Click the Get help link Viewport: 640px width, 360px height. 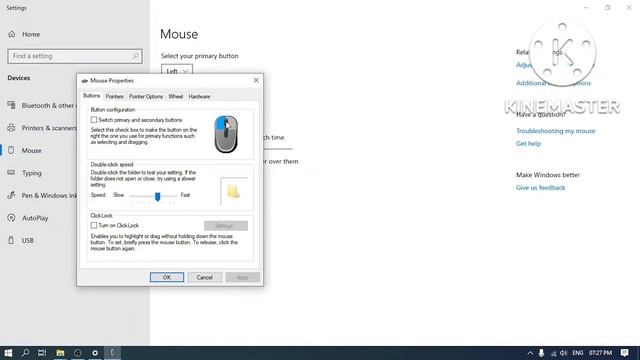[x=528, y=144]
